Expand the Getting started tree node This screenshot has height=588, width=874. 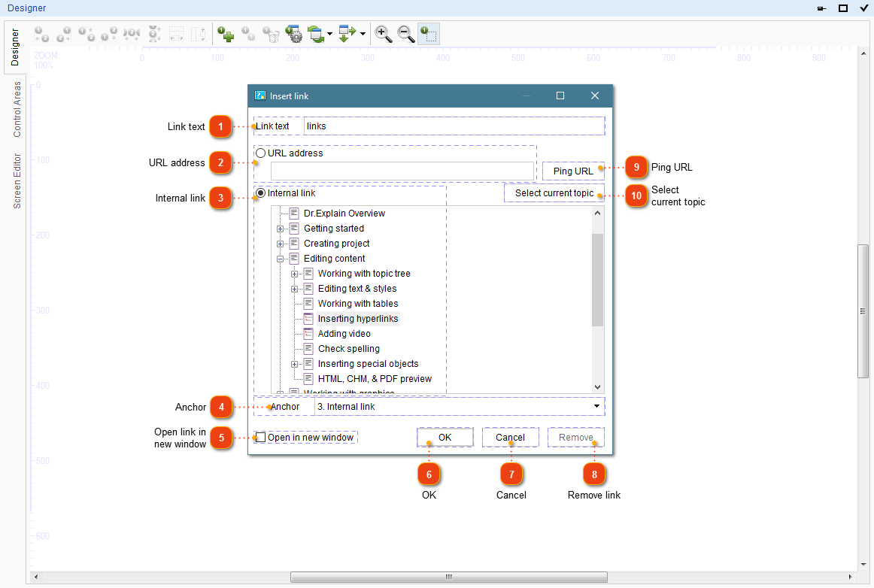tap(281, 228)
